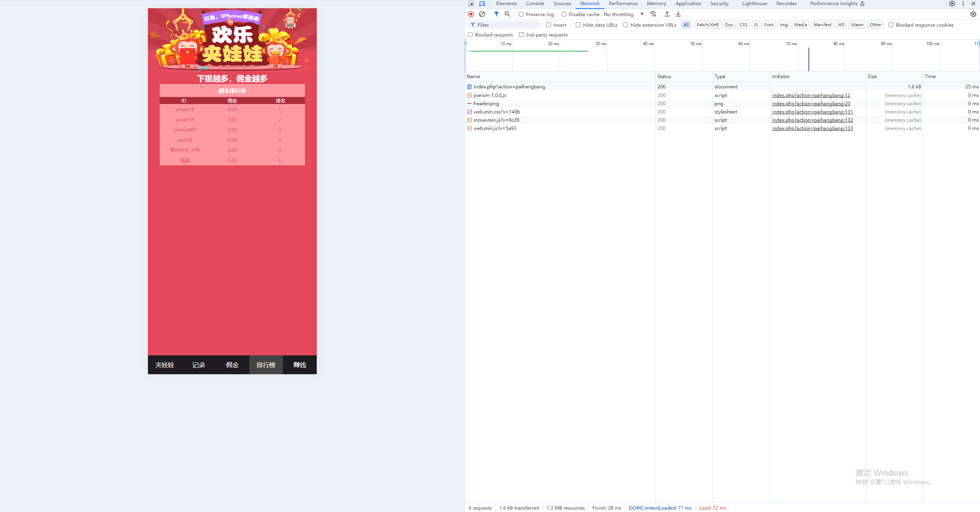The image size is (980, 512).
Task: Tap 排行榜 in bottom navigation bar
Action: pos(266,365)
